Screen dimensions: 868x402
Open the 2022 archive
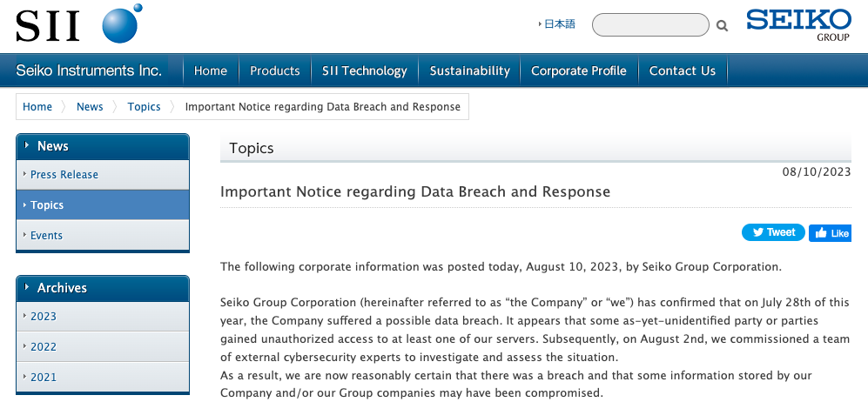coord(44,347)
